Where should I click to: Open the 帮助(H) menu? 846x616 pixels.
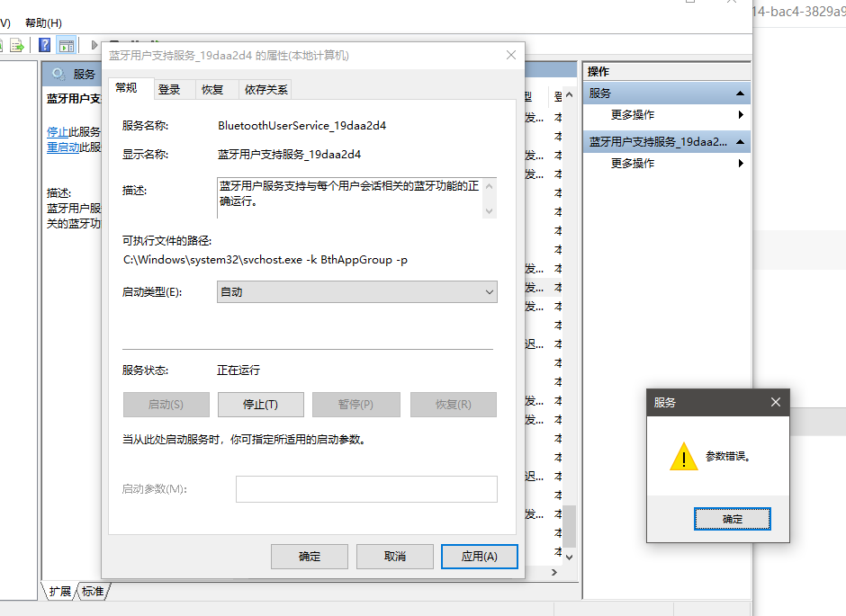(44, 22)
